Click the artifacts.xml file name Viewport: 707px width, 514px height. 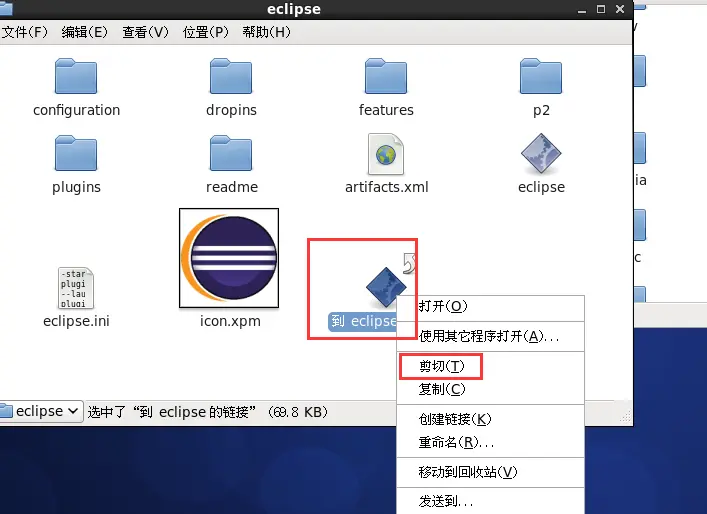point(386,187)
